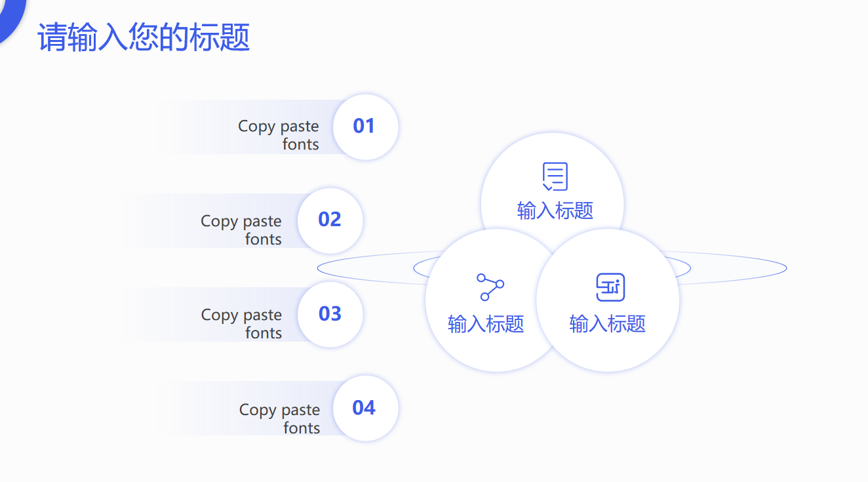Image resolution: width=868 pixels, height=482 pixels.
Task: Click 输入标题 label under share icon
Action: pyautogui.click(x=486, y=324)
